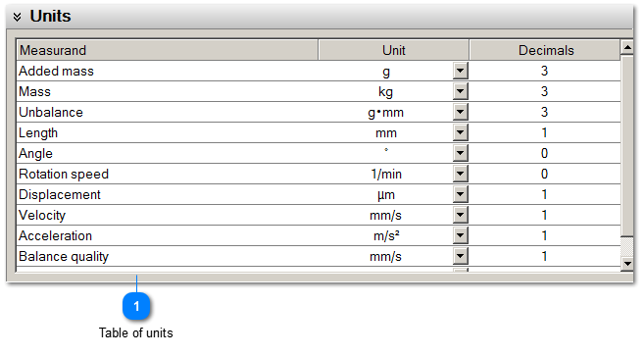Open the Displacement unit dropdown

[461, 194]
